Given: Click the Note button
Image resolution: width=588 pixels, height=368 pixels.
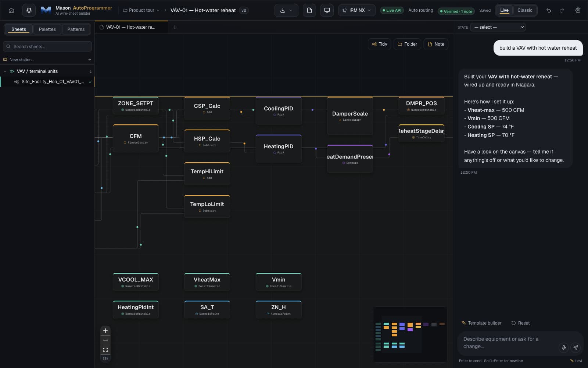Looking at the screenshot, I should click(436, 44).
